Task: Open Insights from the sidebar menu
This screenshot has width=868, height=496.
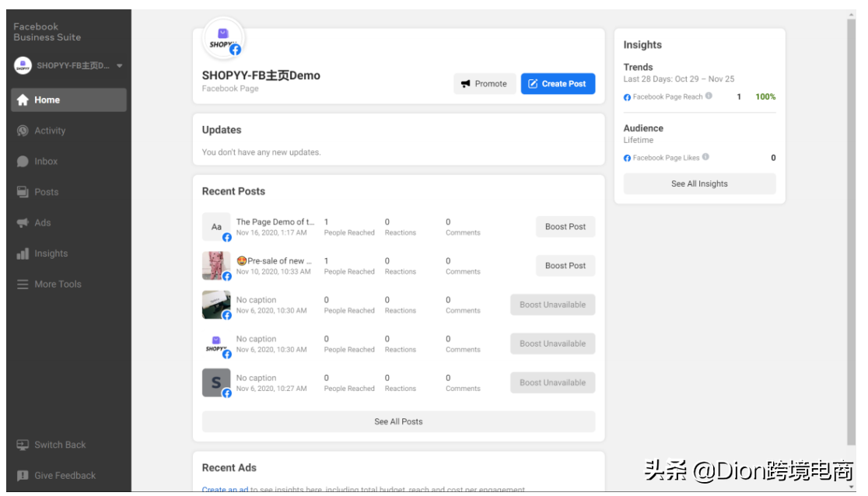Action: coord(68,253)
